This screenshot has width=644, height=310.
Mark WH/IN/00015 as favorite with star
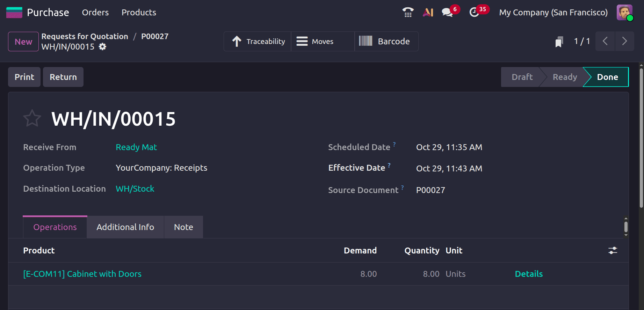pyautogui.click(x=32, y=118)
